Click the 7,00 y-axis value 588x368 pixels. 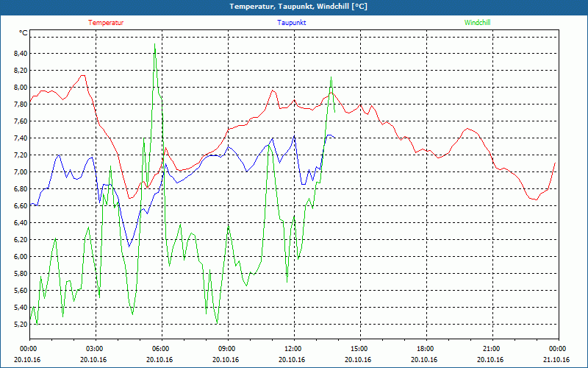click(21, 172)
